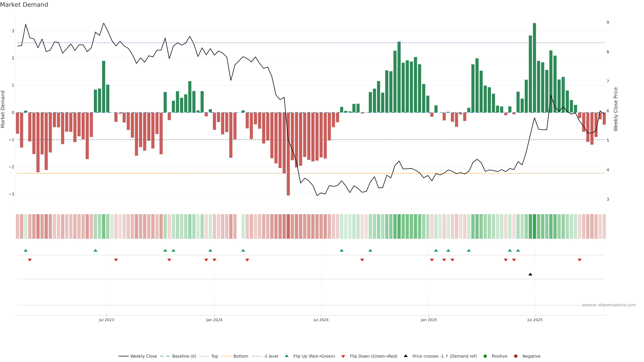Image resolution: width=644 pixels, height=362 pixels.
Task: Click the black triangle icon in the legend
Action: [x=406, y=356]
